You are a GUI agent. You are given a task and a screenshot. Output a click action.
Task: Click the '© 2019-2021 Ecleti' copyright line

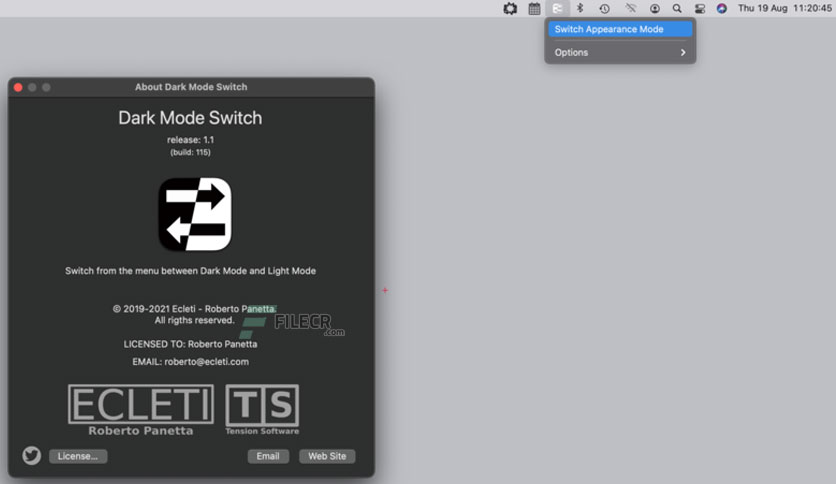click(194, 309)
